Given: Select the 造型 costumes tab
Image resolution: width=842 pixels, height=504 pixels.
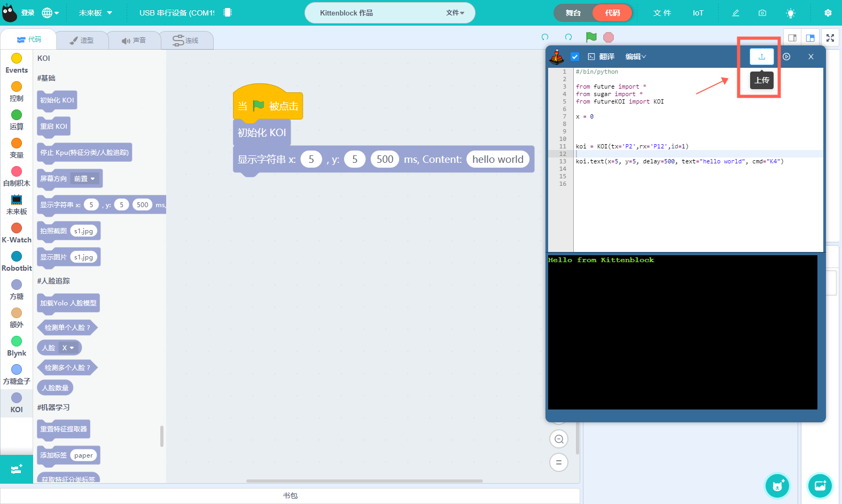Looking at the screenshot, I should pyautogui.click(x=82, y=40).
